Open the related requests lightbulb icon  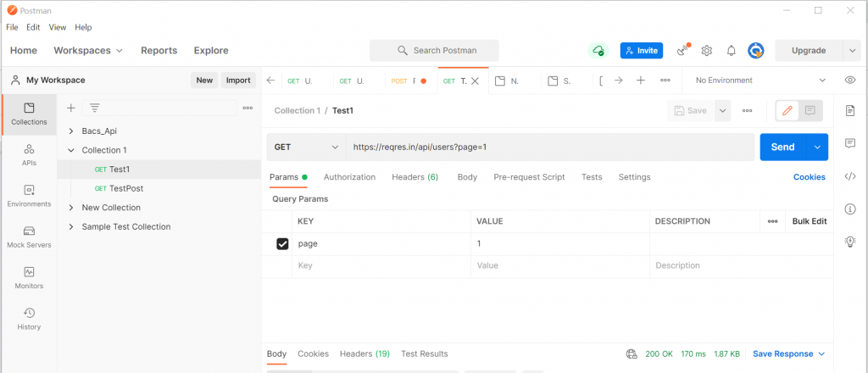[850, 242]
